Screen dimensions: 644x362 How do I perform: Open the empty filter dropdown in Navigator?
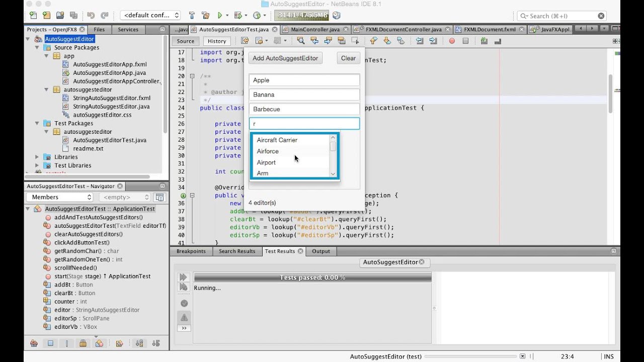point(125,197)
